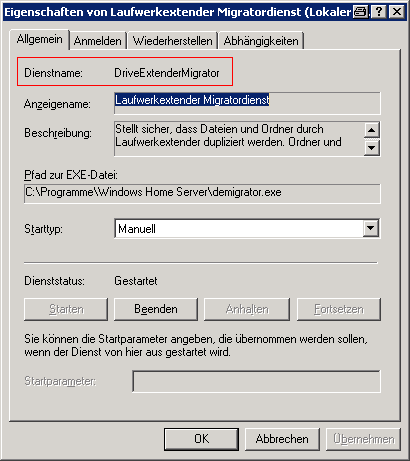
Task: Click the greyed Starten button
Action: coord(66,309)
